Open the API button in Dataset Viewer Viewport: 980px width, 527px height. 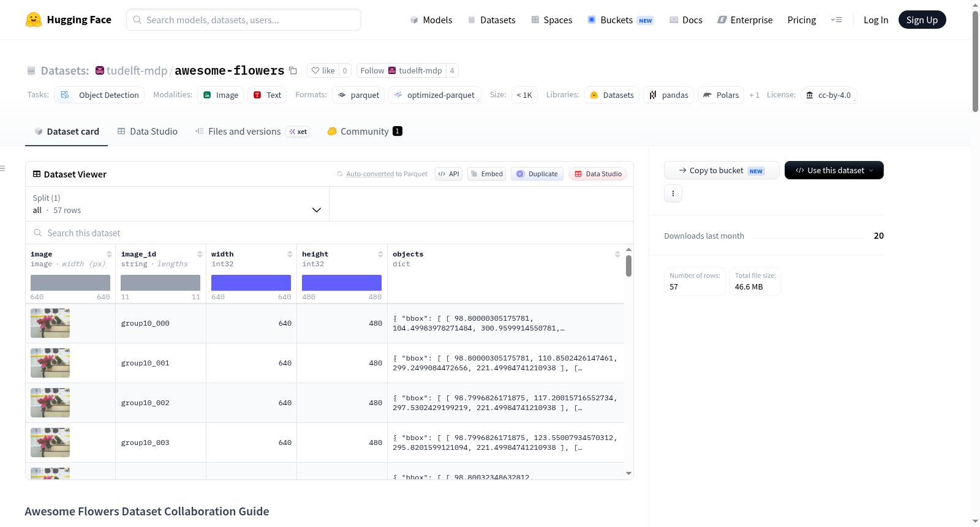448,174
